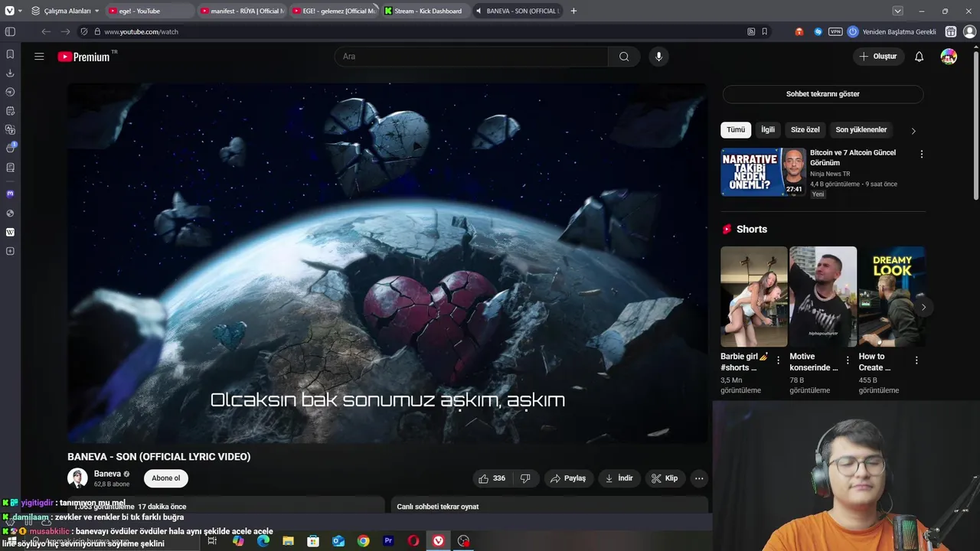980x551 pixels.
Task: Open the Notes side panel
Action: [10, 111]
